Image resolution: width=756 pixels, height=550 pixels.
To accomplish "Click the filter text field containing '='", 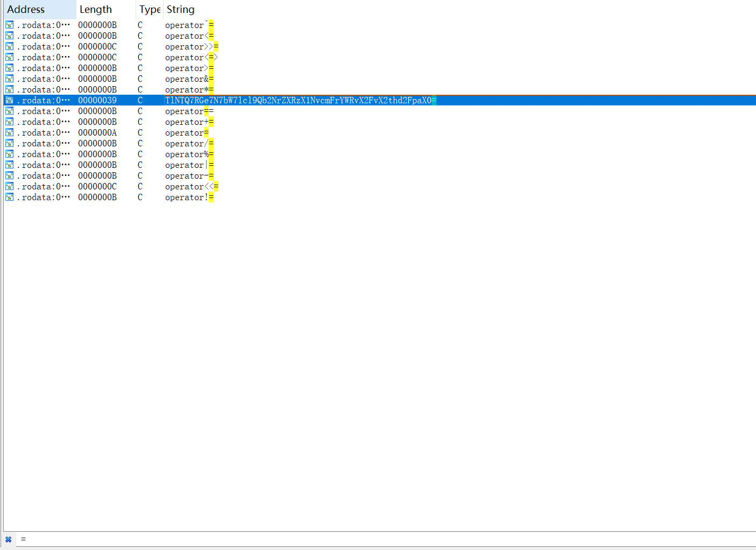I will point(377,539).
